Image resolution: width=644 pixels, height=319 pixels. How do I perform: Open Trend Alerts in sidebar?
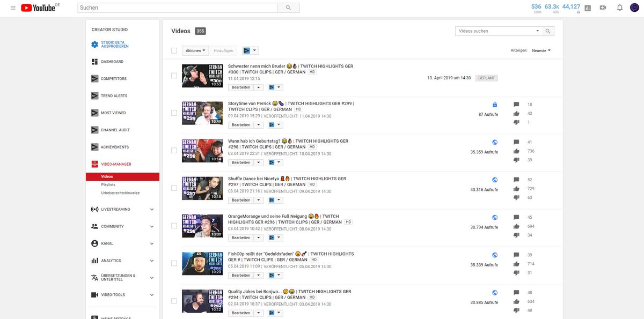click(x=114, y=96)
